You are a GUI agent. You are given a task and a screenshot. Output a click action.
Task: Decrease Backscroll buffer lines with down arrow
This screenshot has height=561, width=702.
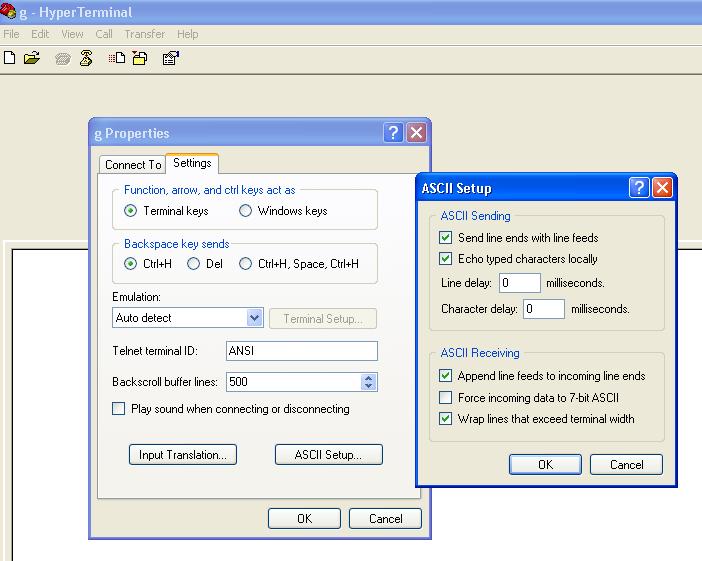[x=368, y=385]
